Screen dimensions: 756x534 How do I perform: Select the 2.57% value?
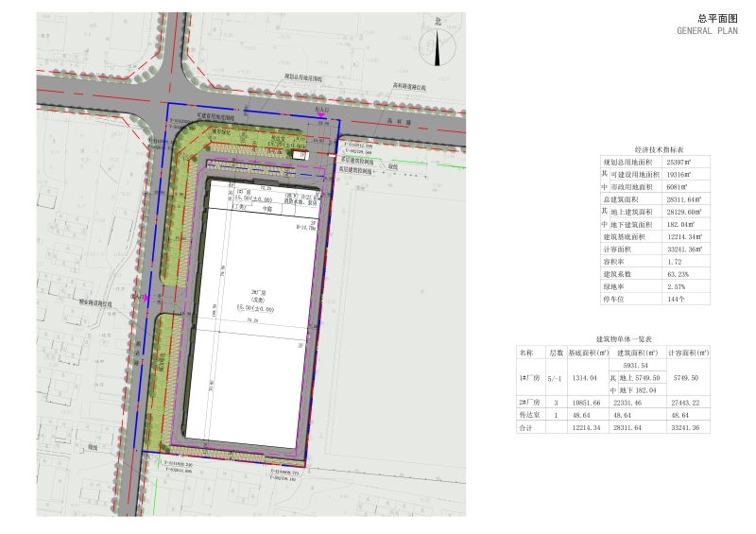point(676,287)
